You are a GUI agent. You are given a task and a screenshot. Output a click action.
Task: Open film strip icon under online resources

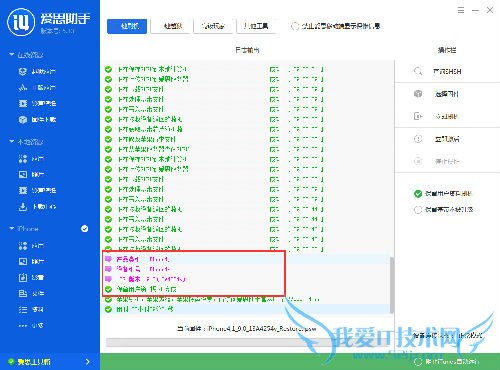pos(23,103)
